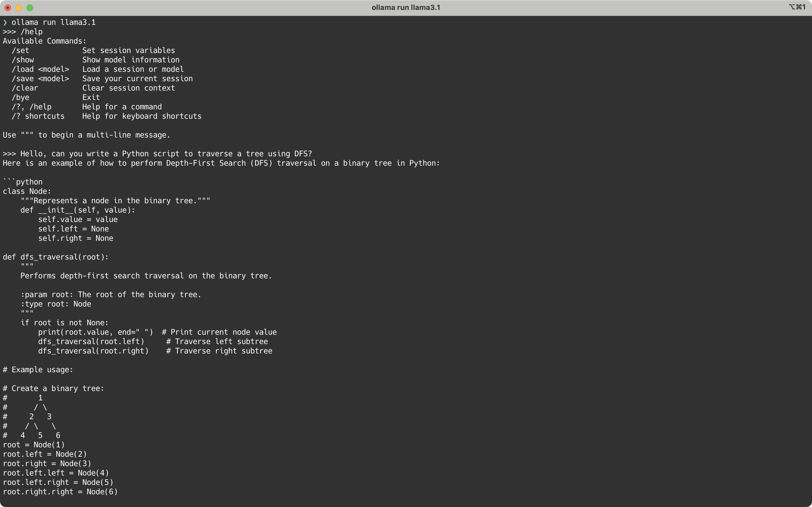Viewport: 812px width, 507px height.
Task: Click the '```python' code fence line
Action: pos(23,182)
